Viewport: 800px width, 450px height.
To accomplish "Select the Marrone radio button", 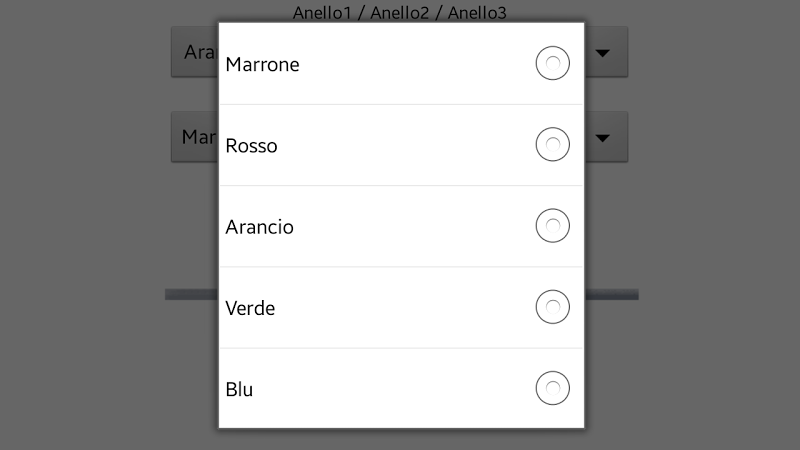I will [553, 64].
